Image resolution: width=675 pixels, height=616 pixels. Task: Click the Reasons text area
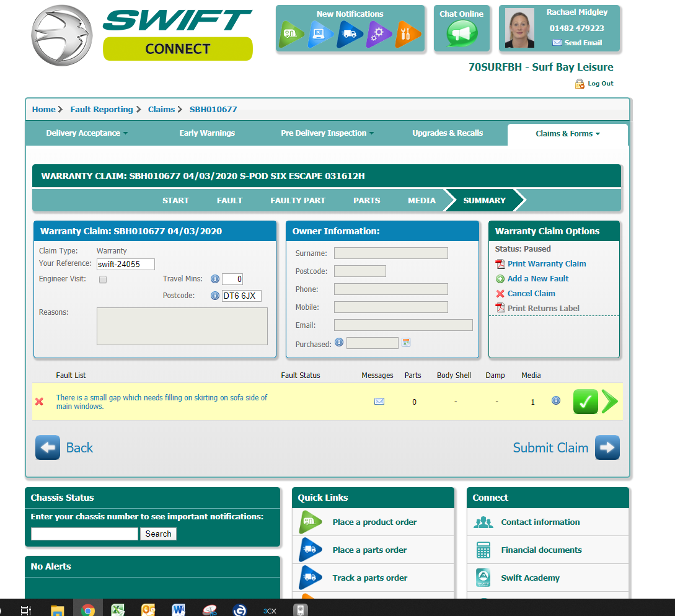[x=182, y=326]
